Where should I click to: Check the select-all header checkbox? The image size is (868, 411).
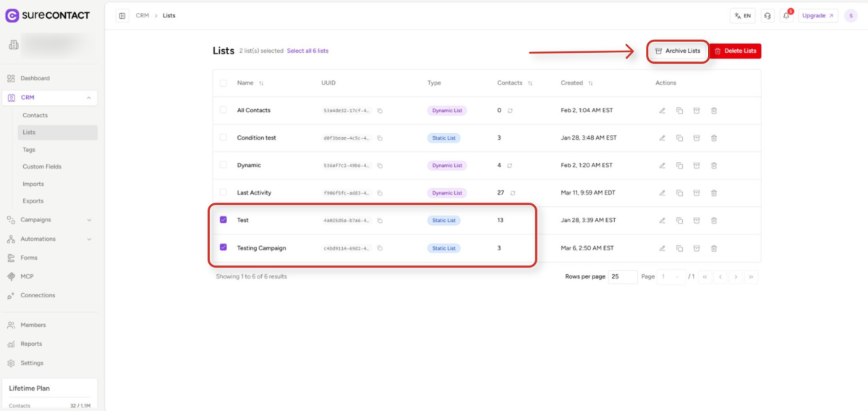[223, 83]
